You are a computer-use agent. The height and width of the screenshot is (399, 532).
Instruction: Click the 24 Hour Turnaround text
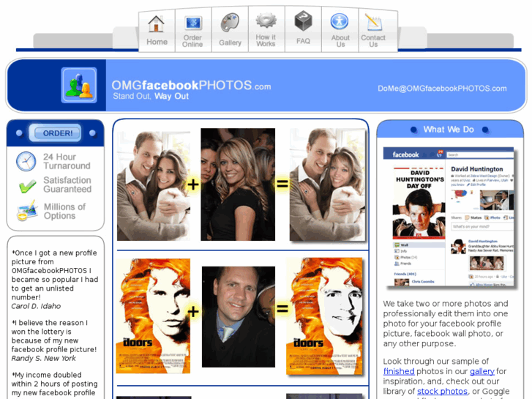click(x=67, y=161)
